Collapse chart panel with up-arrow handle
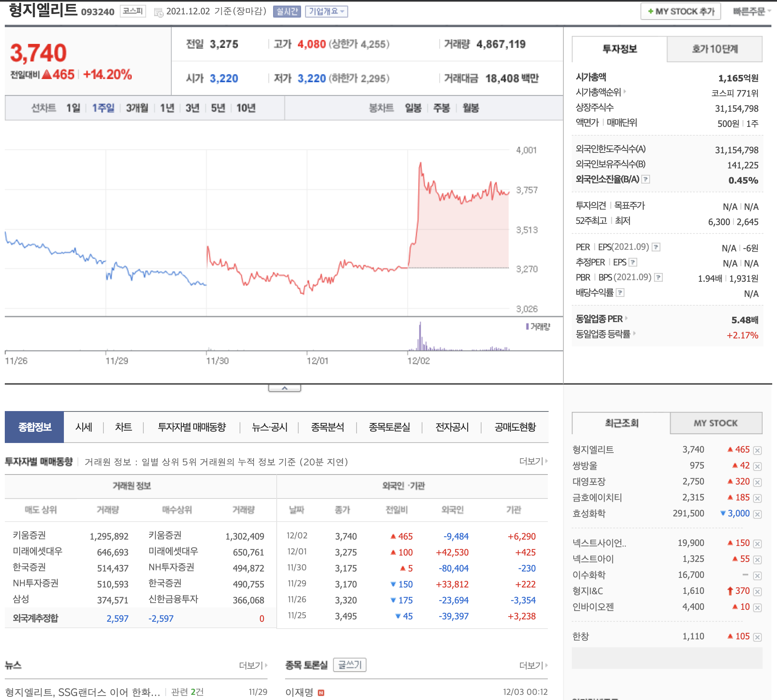This screenshot has width=777, height=700. click(284, 388)
